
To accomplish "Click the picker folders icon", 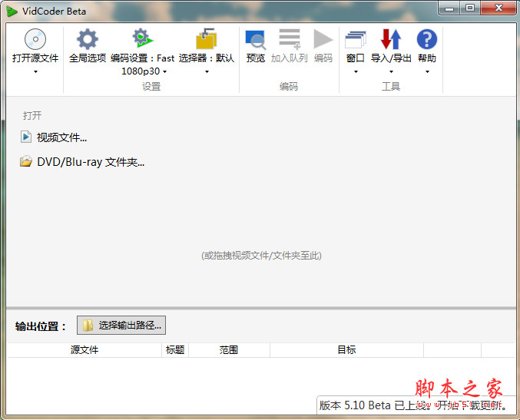I will (x=207, y=39).
